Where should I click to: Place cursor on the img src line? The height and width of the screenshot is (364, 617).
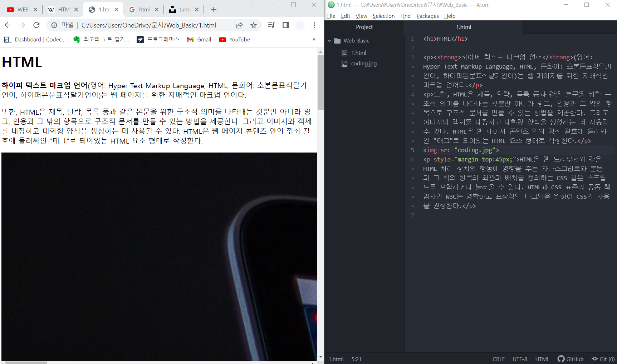[461, 150]
